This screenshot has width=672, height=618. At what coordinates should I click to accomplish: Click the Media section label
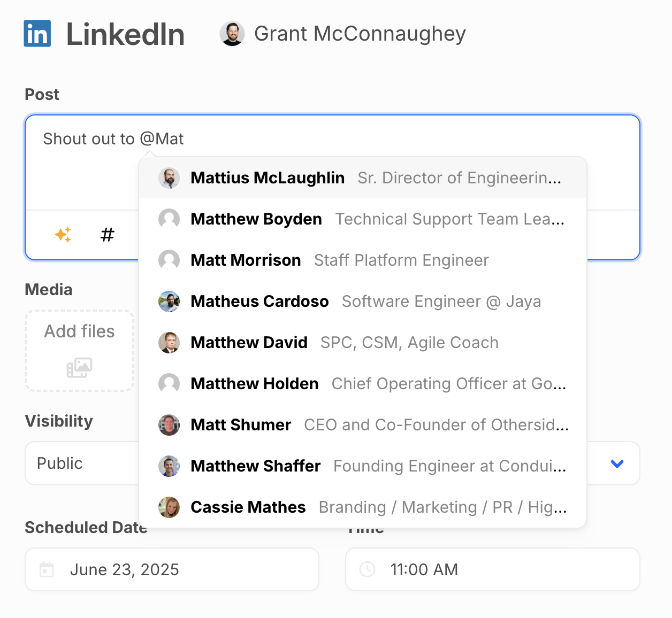pyautogui.click(x=49, y=290)
